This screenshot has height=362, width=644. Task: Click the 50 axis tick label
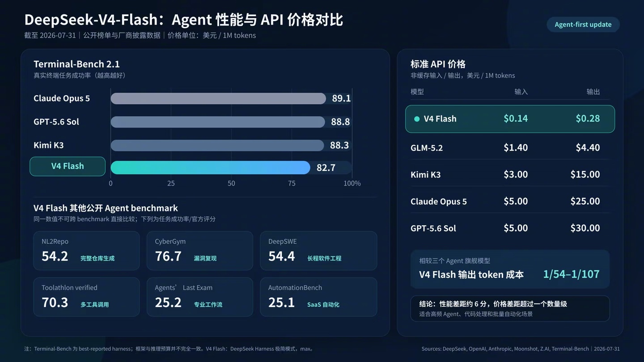(x=231, y=183)
